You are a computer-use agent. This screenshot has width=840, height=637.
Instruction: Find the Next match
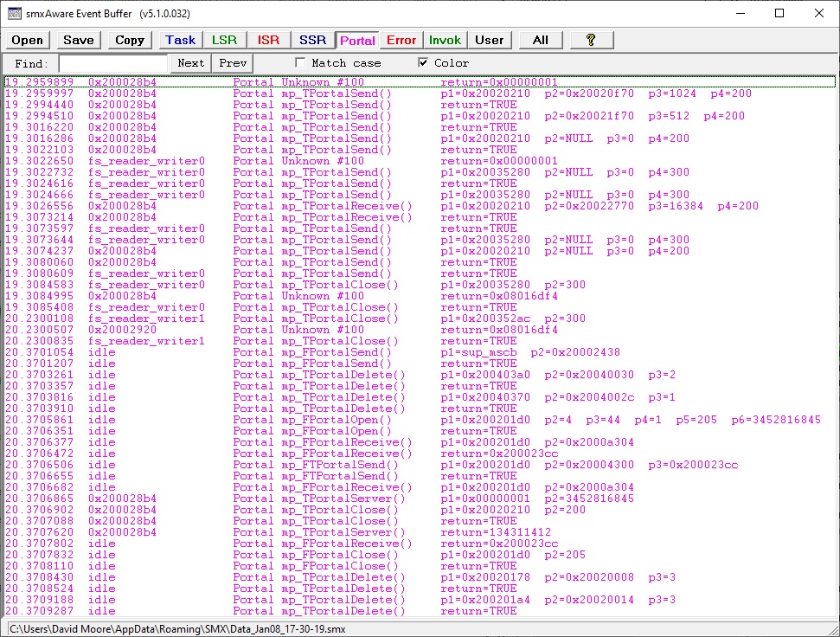click(x=190, y=63)
